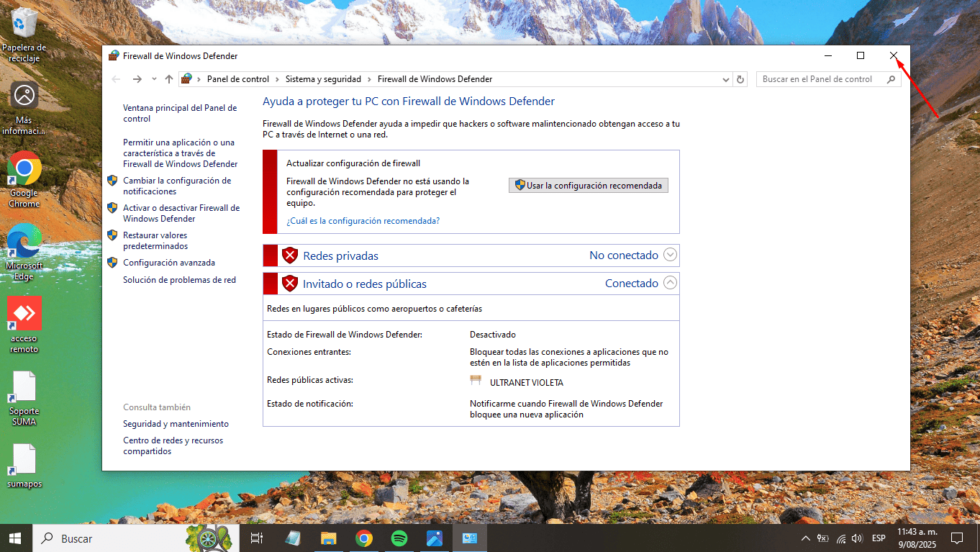Click Usar la configuración recomendada button

(x=589, y=186)
